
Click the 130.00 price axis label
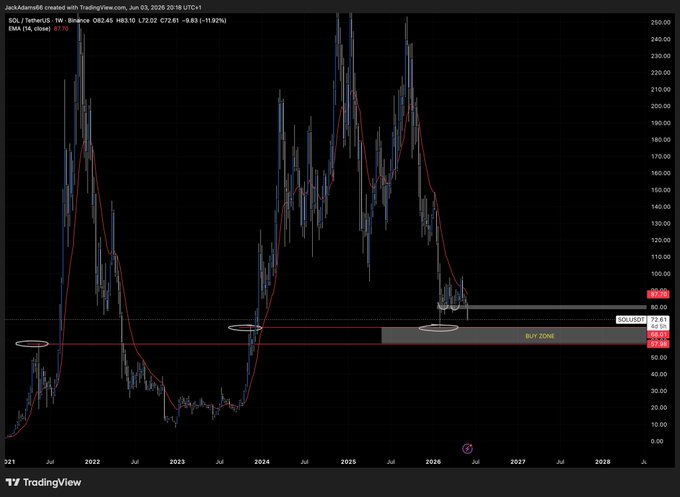660,223
